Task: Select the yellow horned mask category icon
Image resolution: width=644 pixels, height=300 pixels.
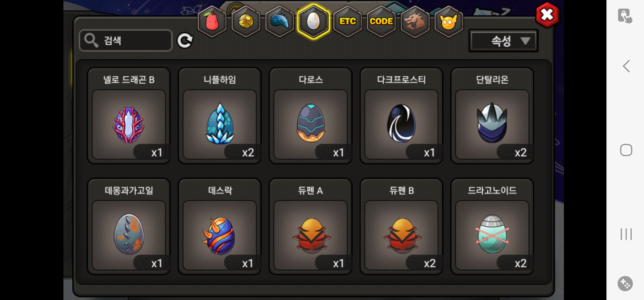Action: point(449,21)
